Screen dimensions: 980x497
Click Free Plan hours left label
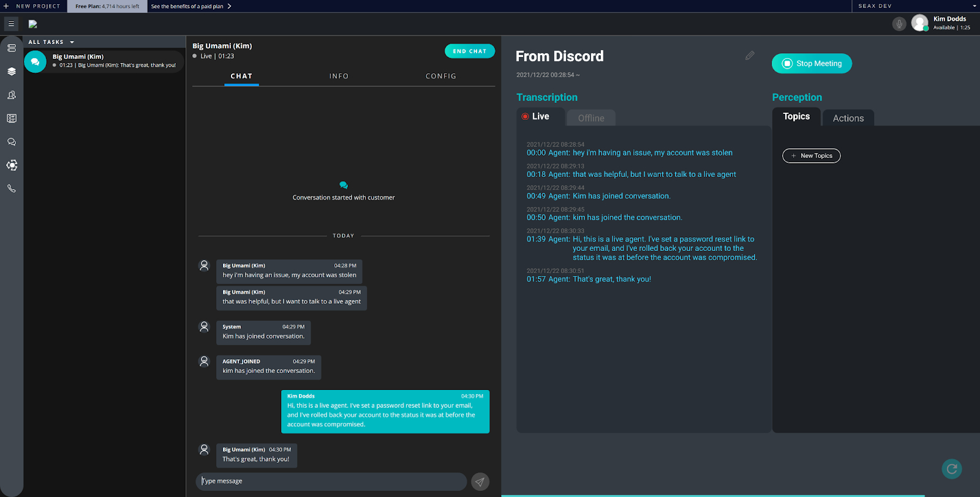click(x=107, y=6)
